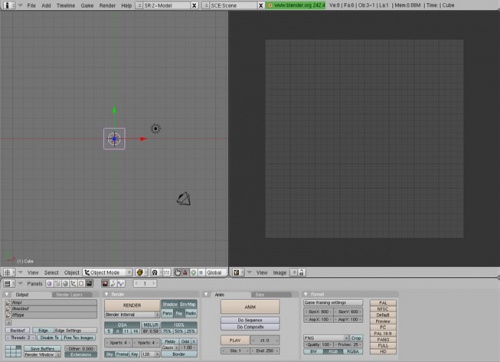Open the Object context panel icon
This screenshot has width=500, height=362.
[73, 284]
